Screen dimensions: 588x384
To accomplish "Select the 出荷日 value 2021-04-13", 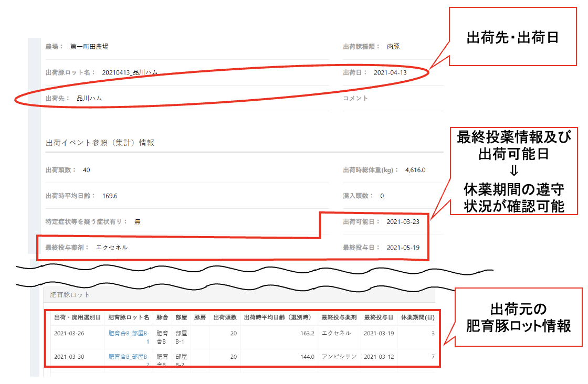I will tap(390, 72).
